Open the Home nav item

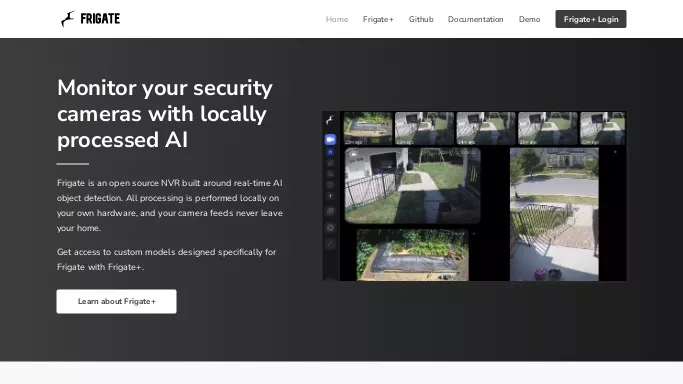(x=337, y=19)
